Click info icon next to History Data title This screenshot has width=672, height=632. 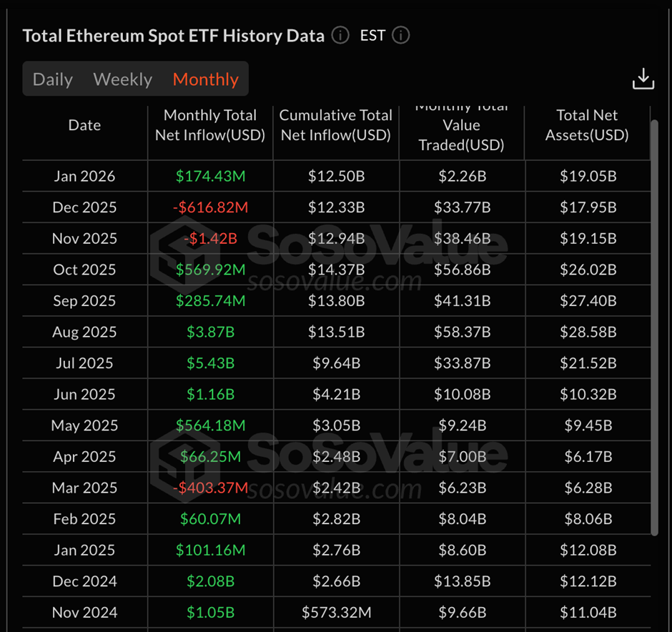(x=340, y=35)
